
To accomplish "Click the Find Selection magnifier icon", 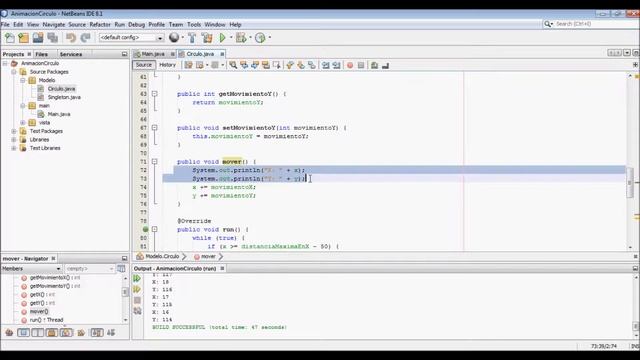I will tap(233, 65).
